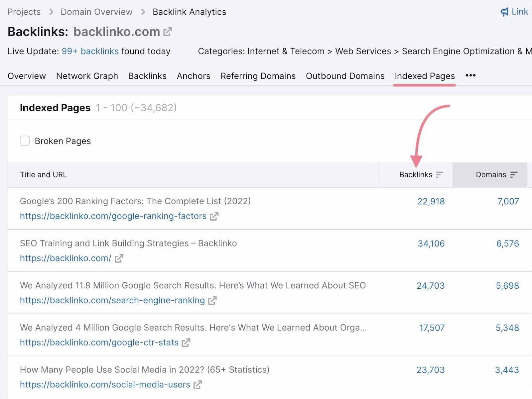This screenshot has width=532, height=399.
Task: Sort by Domains column sort icon
Action: click(x=514, y=175)
